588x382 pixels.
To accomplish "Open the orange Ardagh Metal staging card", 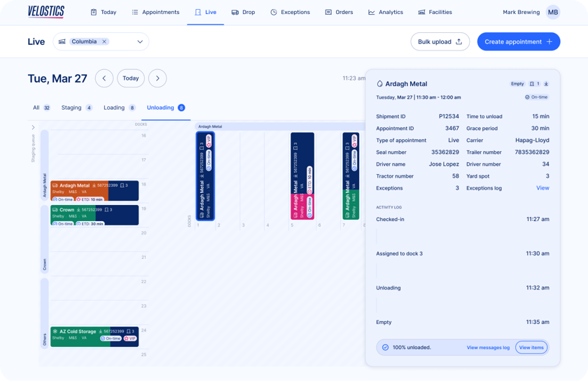I will (x=94, y=191).
